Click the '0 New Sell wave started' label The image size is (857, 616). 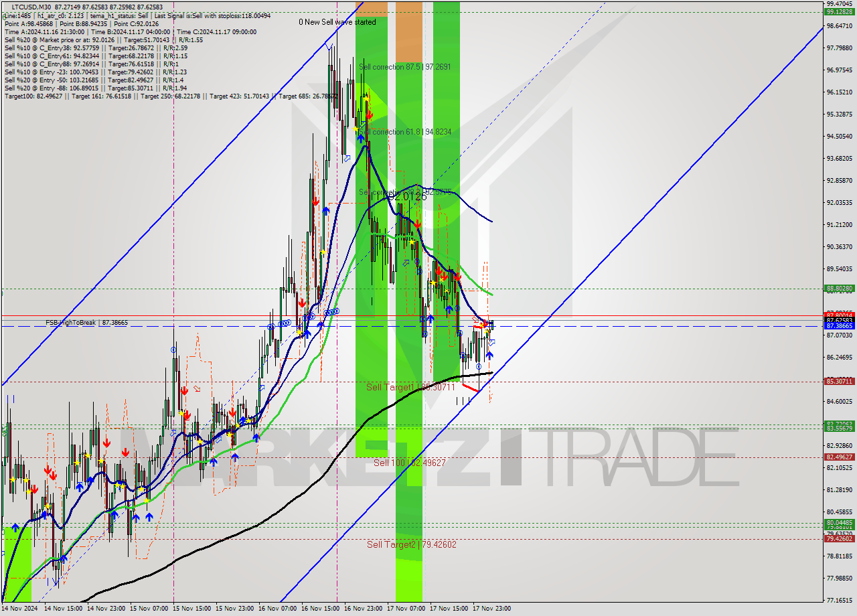[337, 22]
